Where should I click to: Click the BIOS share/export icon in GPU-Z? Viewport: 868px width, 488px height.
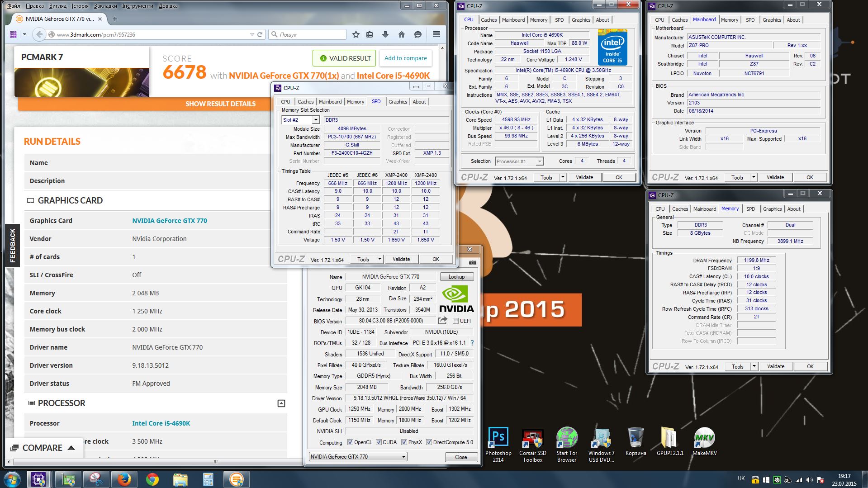click(443, 321)
